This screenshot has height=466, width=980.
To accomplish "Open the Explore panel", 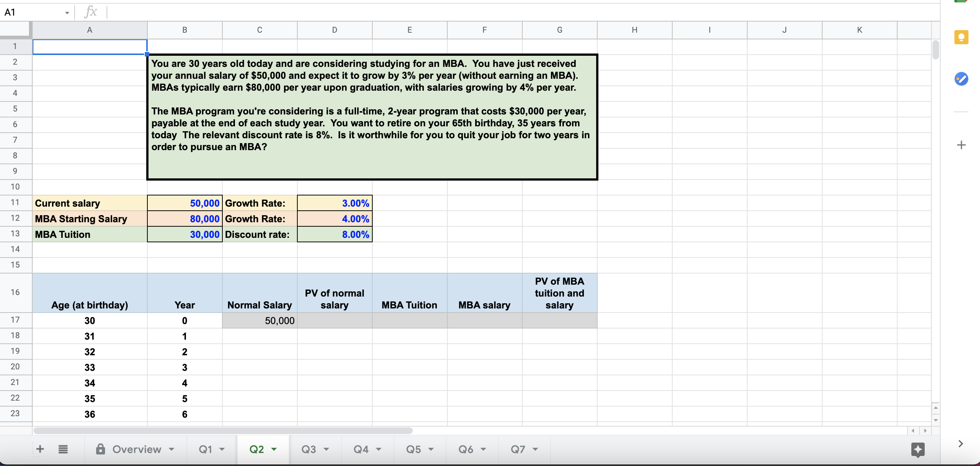I will [917, 449].
